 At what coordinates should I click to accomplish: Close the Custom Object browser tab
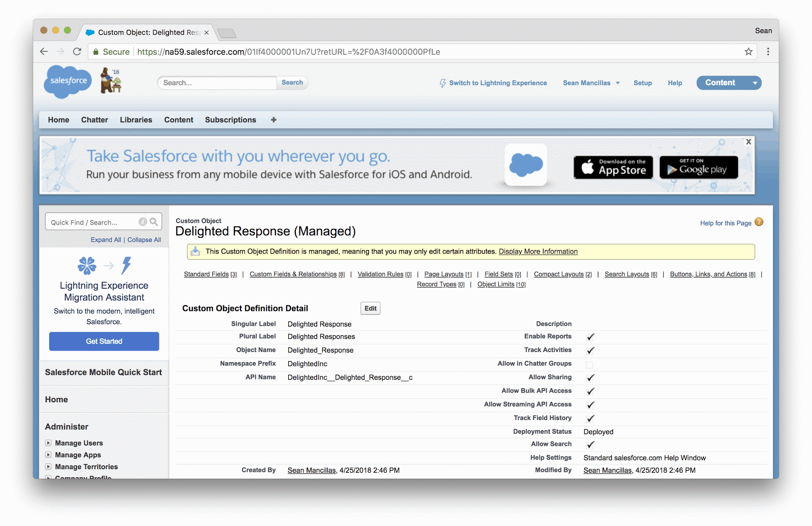[x=207, y=32]
